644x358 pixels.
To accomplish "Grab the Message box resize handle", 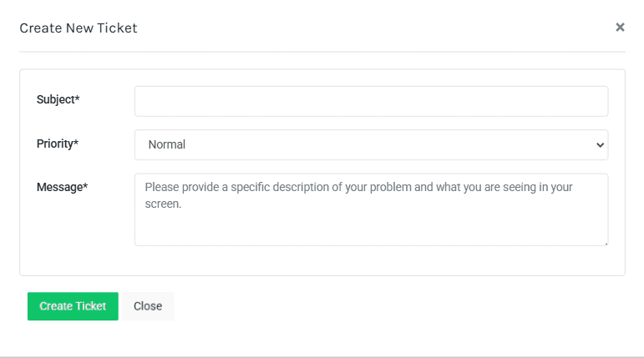I will pyautogui.click(x=606, y=243).
